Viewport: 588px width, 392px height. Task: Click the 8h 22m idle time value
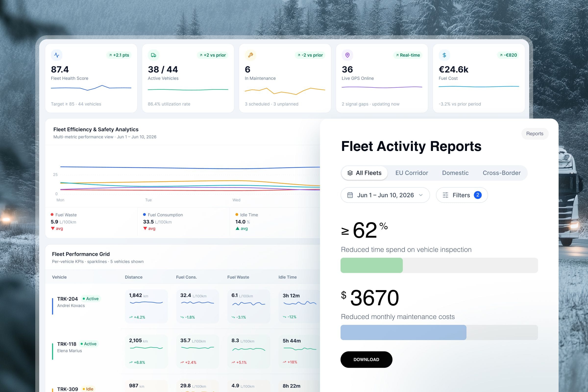(292, 386)
